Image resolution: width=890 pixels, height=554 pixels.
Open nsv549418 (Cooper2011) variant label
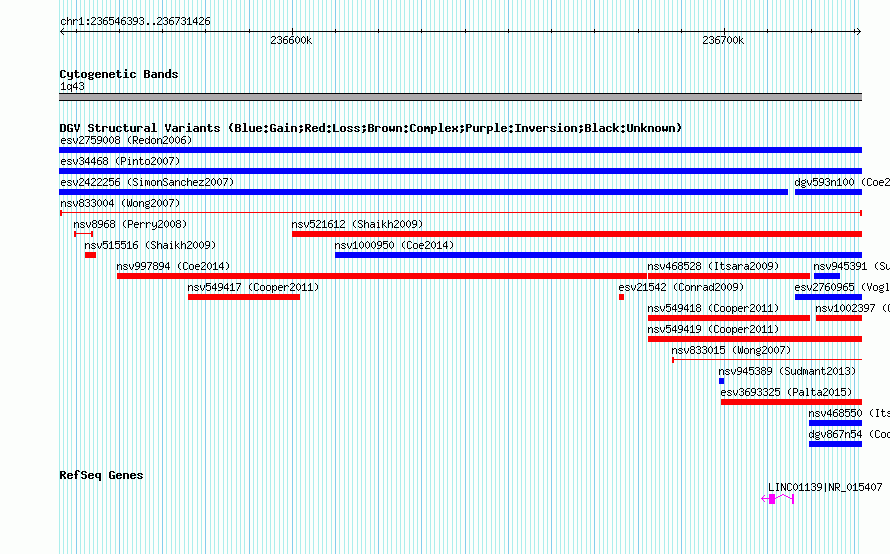pyautogui.click(x=713, y=308)
